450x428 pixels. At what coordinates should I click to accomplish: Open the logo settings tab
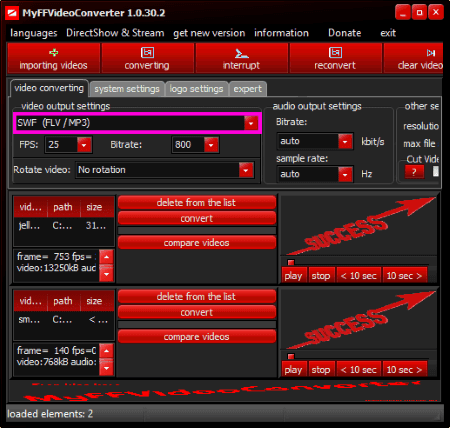point(196,89)
